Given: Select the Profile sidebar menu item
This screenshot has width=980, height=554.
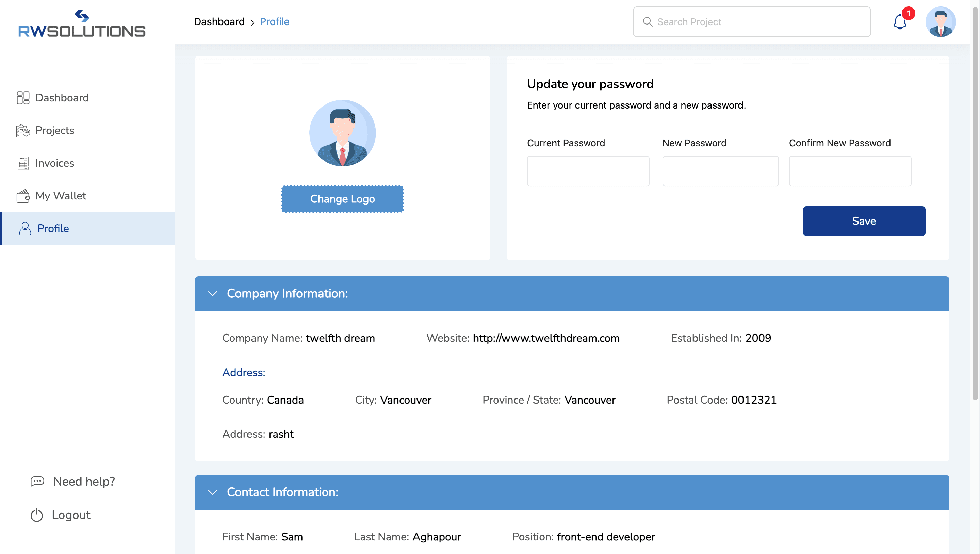Looking at the screenshot, I should click(x=87, y=229).
